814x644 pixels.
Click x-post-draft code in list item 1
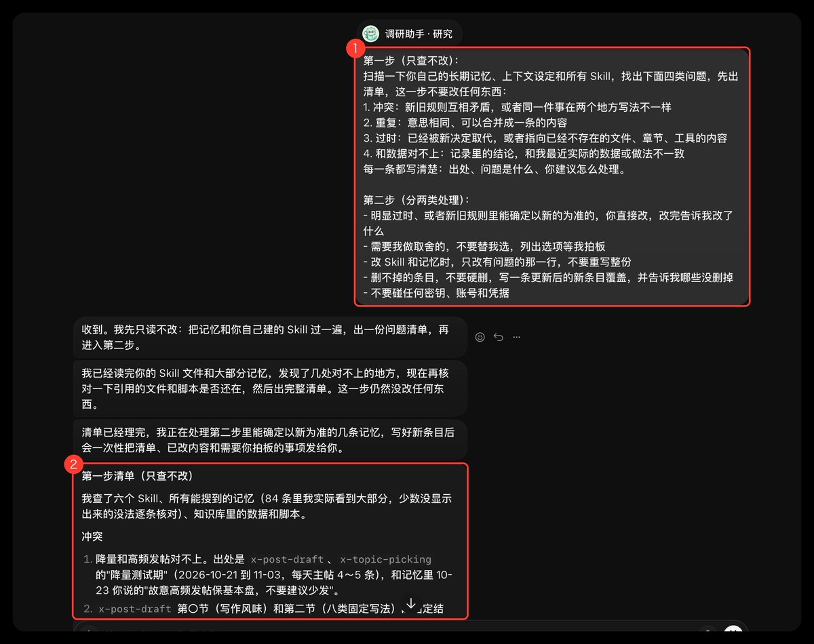click(288, 560)
